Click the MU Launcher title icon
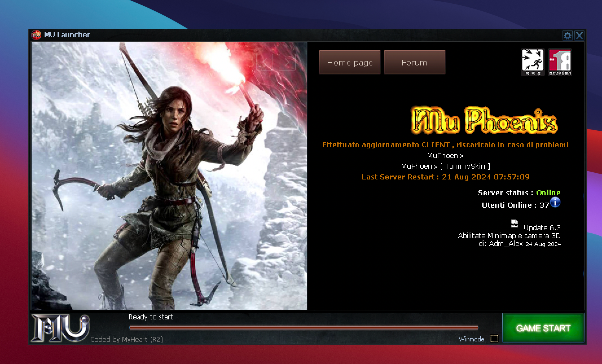602x364 pixels. pos(36,35)
